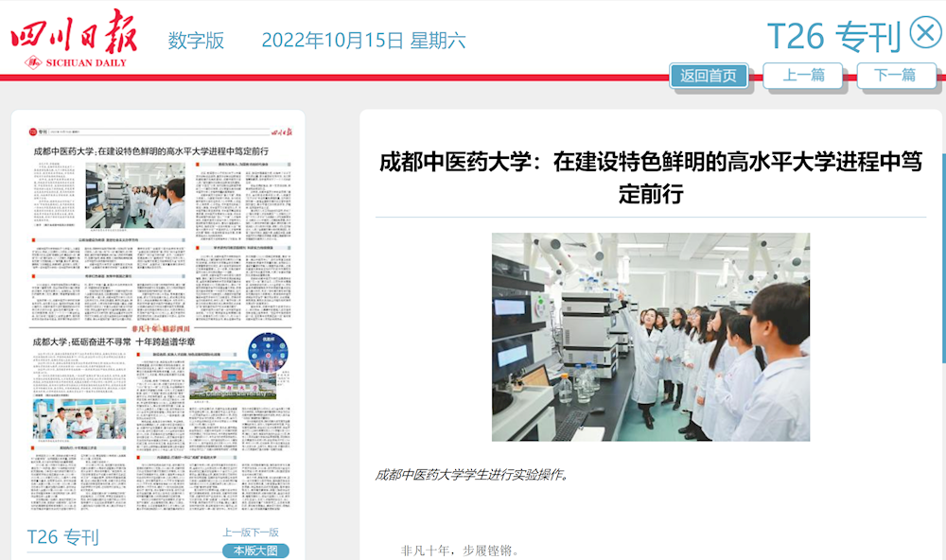946x560 pixels.
Task: Jump to next page via 下一版
Action: [x=265, y=533]
